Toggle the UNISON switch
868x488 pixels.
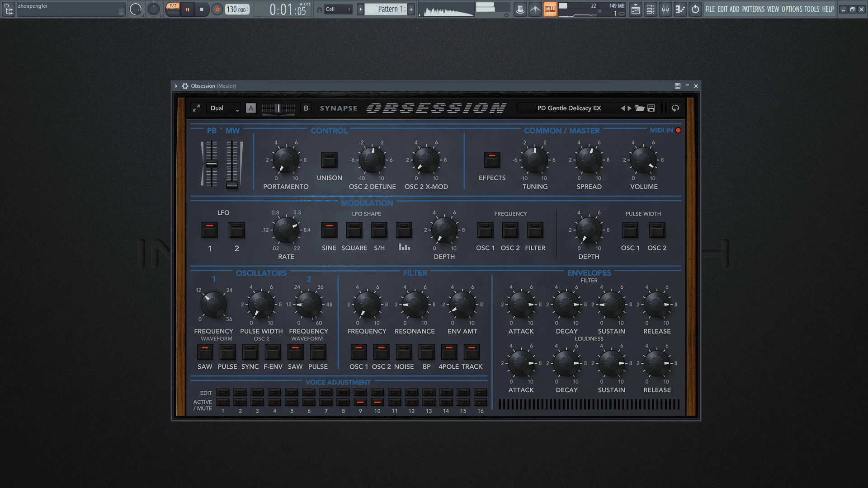click(x=329, y=160)
